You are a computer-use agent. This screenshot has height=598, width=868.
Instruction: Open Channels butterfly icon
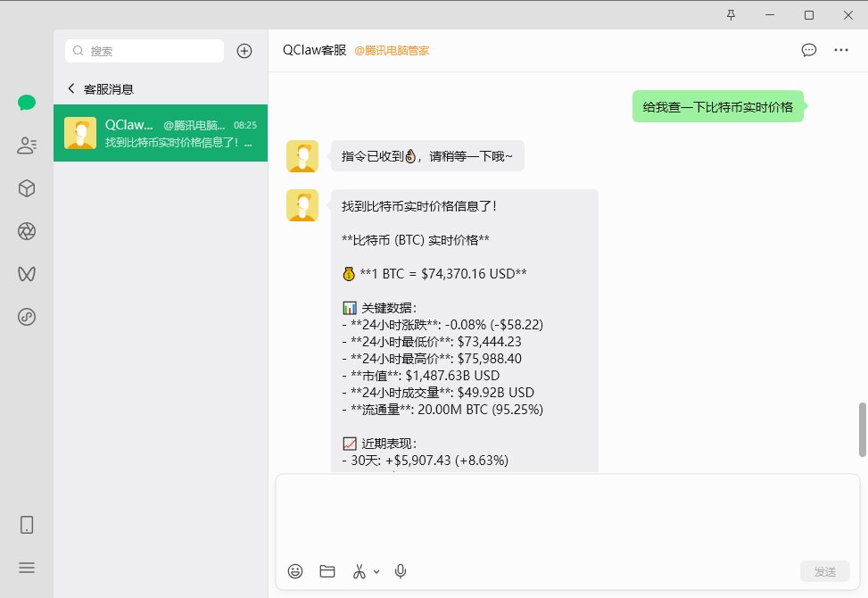coord(27,273)
